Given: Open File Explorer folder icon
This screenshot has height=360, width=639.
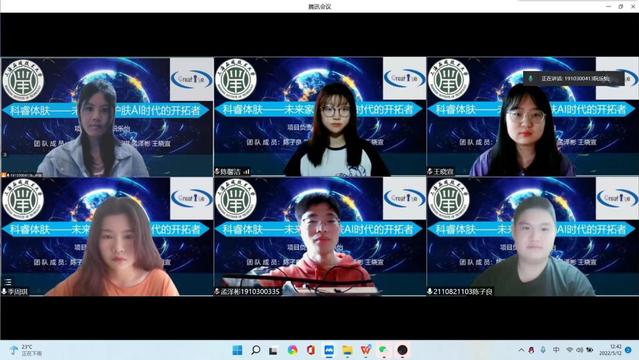Looking at the screenshot, I should pos(347,350).
